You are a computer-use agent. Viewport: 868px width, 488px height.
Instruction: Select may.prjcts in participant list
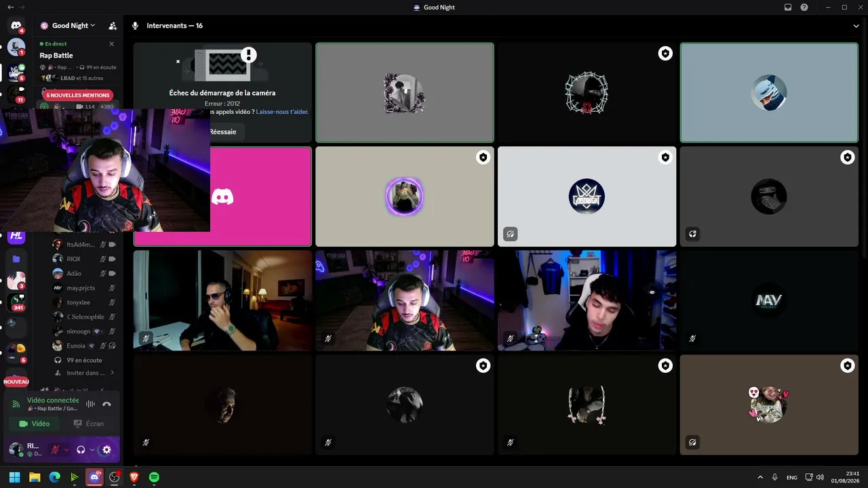tap(83, 288)
